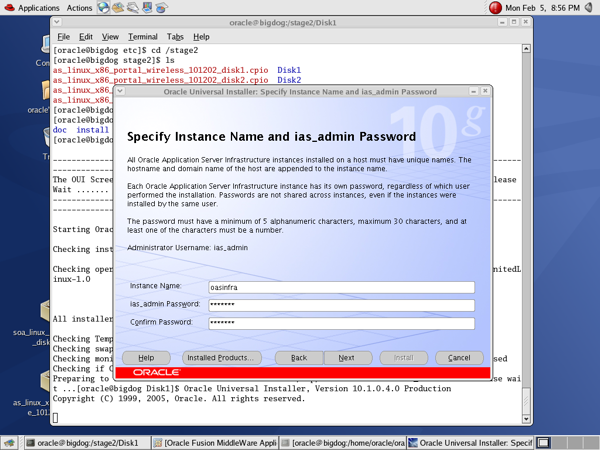600x450 pixels.
Task: Select first workspace in workspace switcher
Action: coord(543,443)
